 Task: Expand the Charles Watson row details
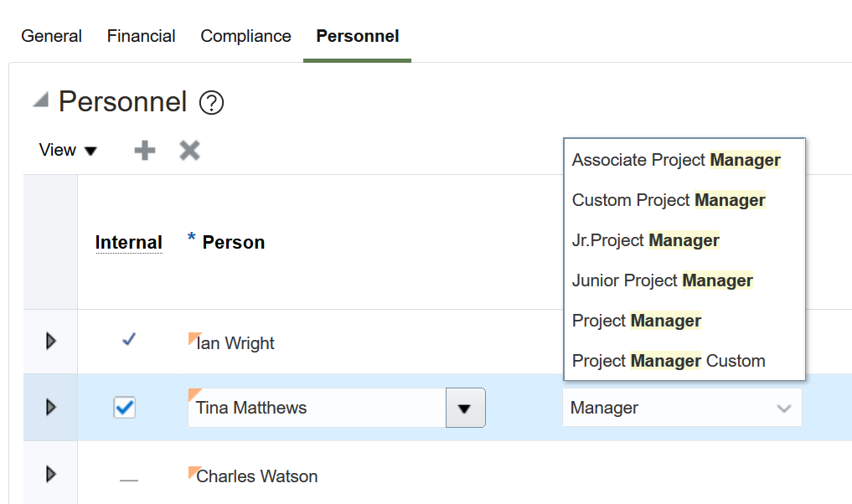(50, 475)
